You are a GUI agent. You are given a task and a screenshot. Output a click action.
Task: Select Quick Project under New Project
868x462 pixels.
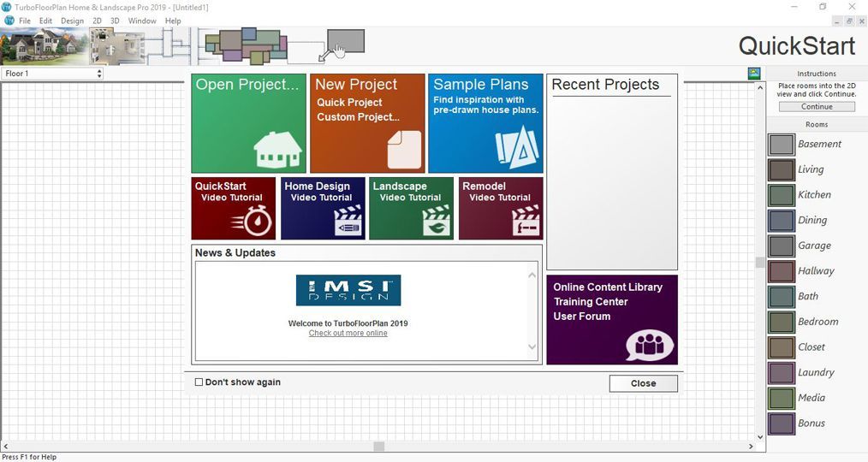click(349, 103)
